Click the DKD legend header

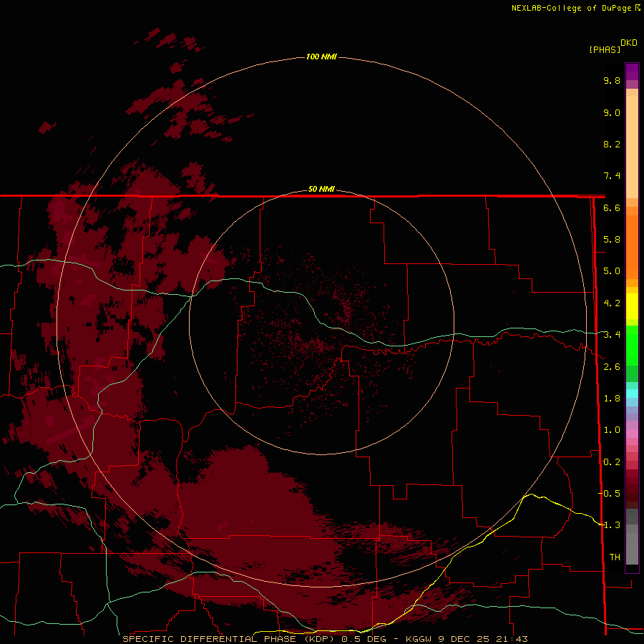click(629, 43)
